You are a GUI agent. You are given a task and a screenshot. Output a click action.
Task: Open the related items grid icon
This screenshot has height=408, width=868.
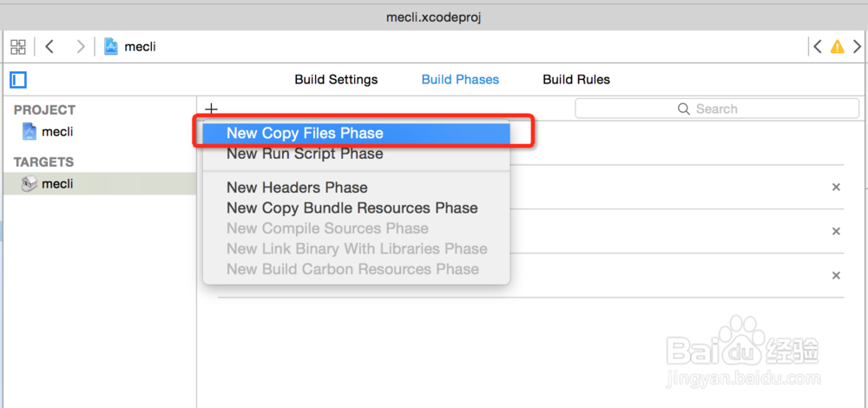click(18, 47)
